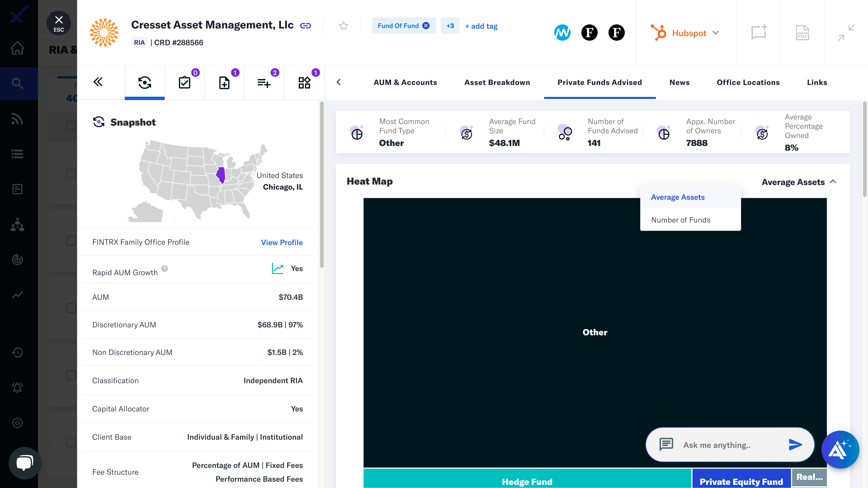Open the lists icon in the sidebar
Image resolution: width=868 pixels, height=488 pixels.
(x=17, y=154)
